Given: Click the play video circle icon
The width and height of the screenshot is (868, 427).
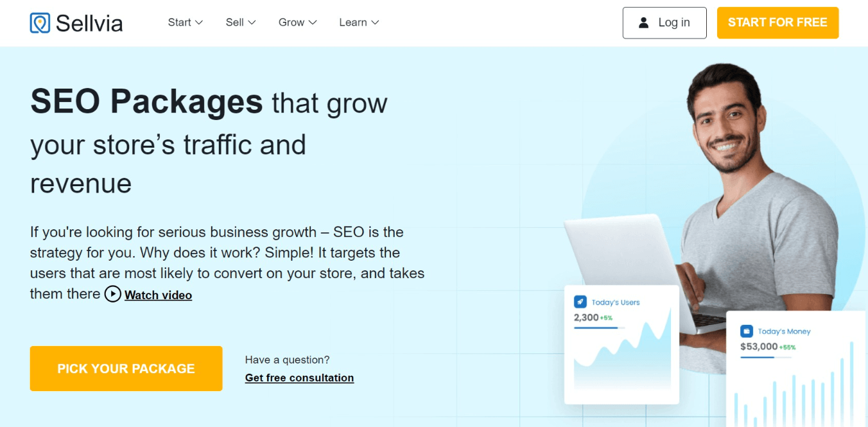Looking at the screenshot, I should [x=113, y=294].
